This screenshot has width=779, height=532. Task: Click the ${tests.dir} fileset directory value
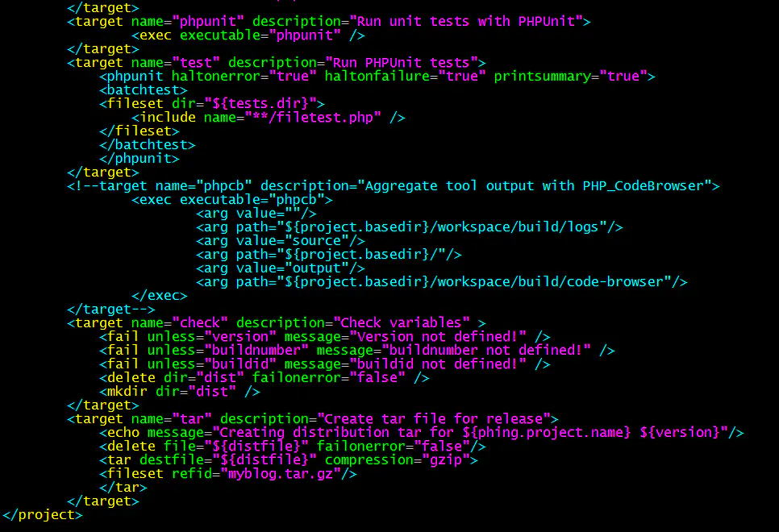click(260, 104)
